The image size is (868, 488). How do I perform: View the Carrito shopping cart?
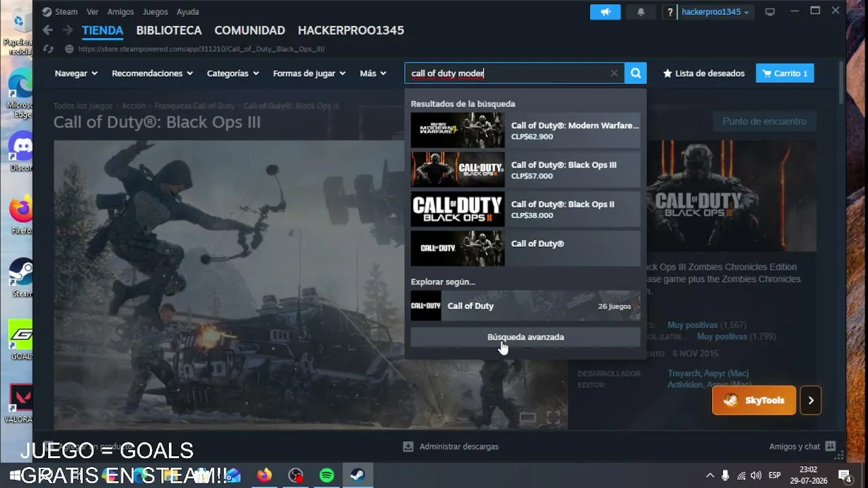point(785,73)
